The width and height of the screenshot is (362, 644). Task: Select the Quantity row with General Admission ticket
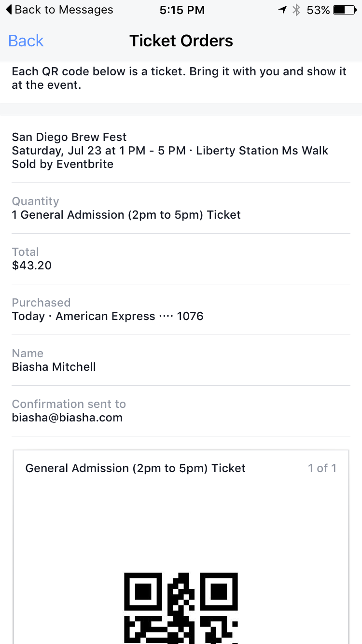[x=126, y=215]
